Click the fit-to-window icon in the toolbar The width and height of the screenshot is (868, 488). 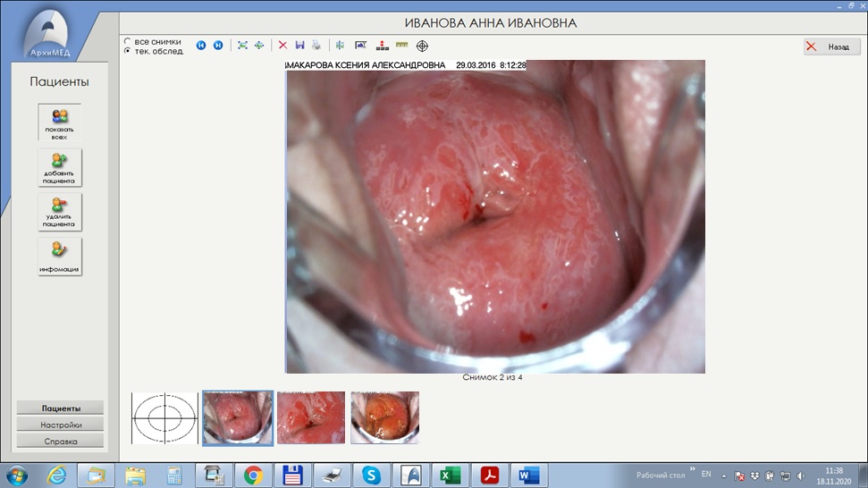(x=242, y=46)
